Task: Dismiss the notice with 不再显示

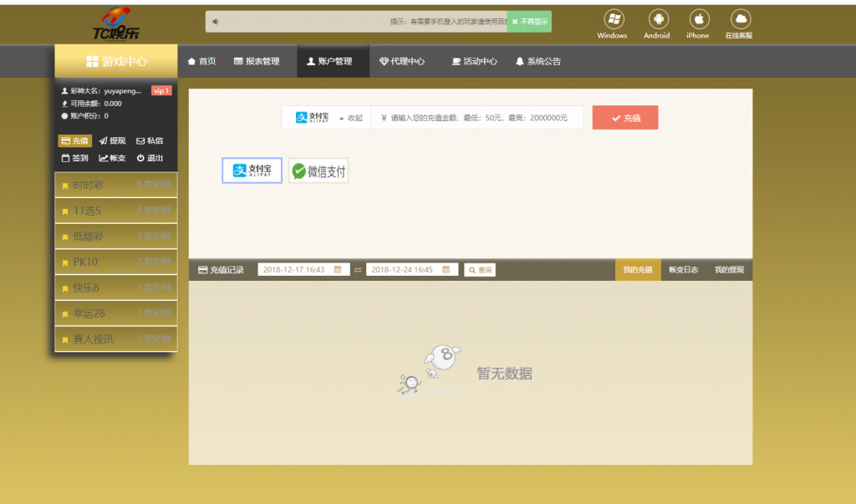Action: tap(529, 22)
